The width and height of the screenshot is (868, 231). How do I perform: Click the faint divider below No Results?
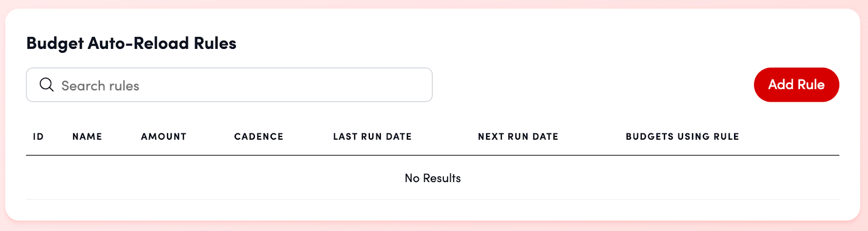coord(432,199)
